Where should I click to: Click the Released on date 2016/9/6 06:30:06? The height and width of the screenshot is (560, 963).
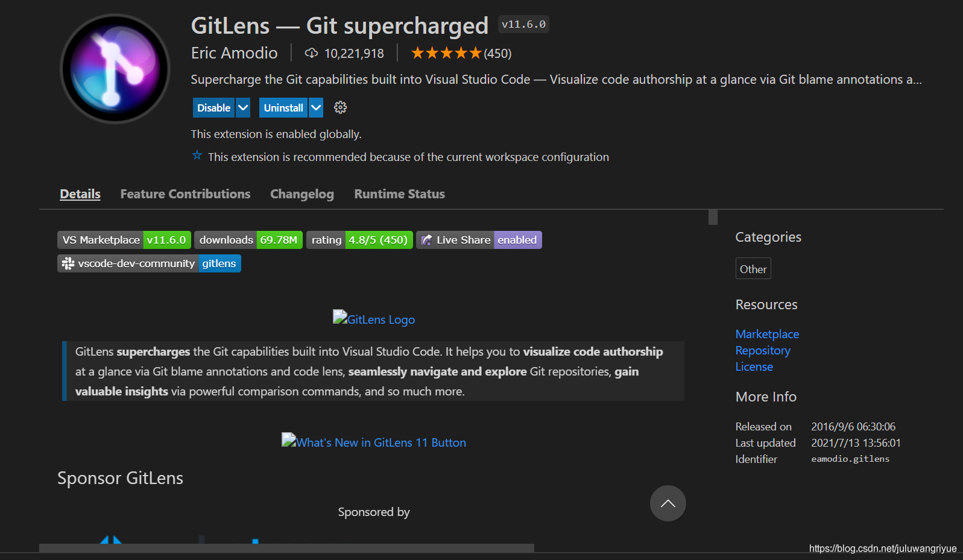click(853, 426)
